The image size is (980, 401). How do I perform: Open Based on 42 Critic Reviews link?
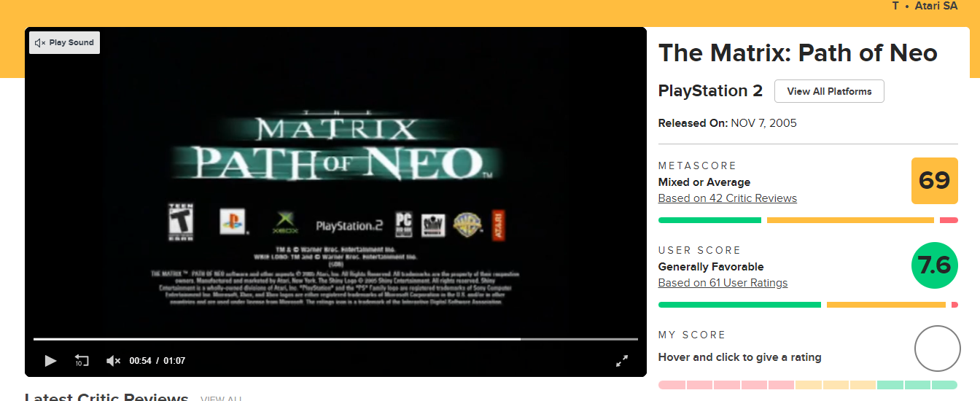(x=727, y=198)
